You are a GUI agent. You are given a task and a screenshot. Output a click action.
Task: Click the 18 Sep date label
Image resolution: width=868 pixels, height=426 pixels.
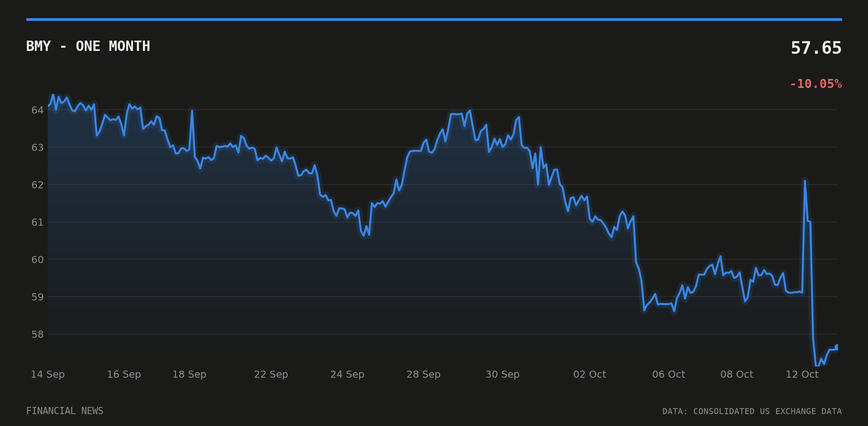pos(189,374)
